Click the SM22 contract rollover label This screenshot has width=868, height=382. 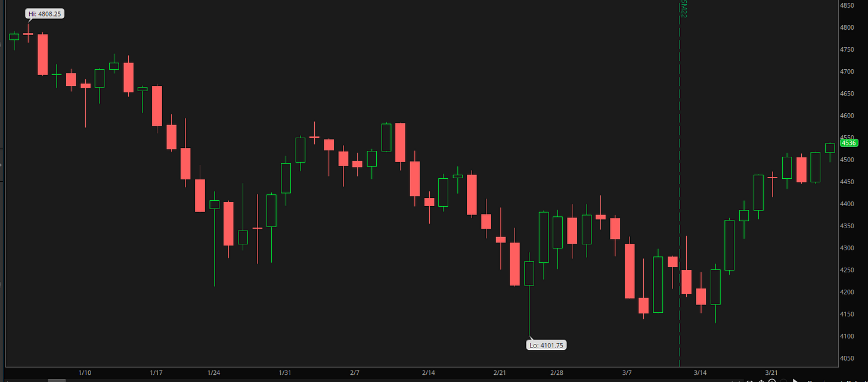pos(684,8)
